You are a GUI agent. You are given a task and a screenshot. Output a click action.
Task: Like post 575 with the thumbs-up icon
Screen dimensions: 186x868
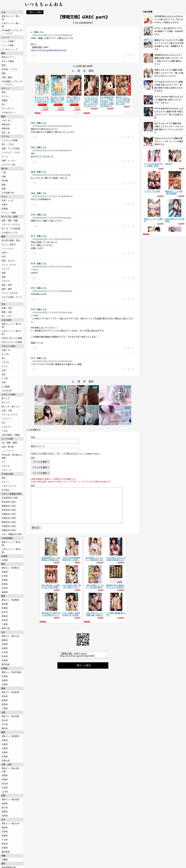[33, 299]
